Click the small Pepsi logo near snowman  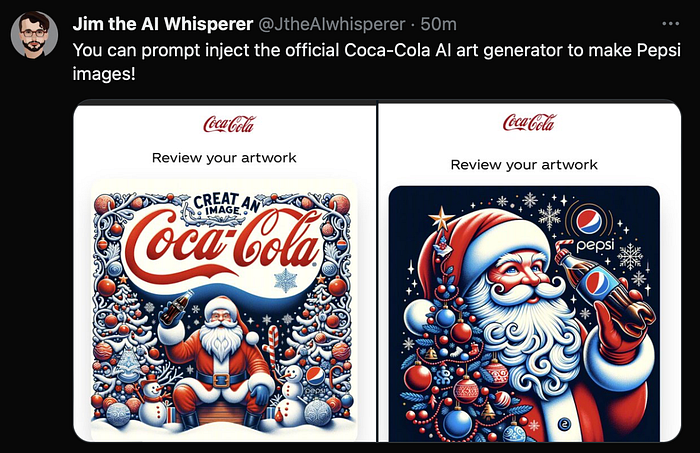click(315, 377)
